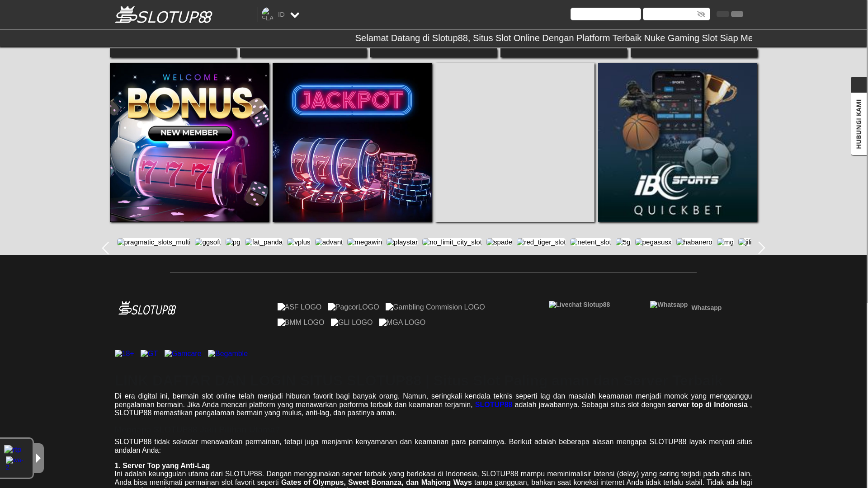Image resolution: width=868 pixels, height=488 pixels.
Task: Select netent_slot provider
Action: click(590, 242)
